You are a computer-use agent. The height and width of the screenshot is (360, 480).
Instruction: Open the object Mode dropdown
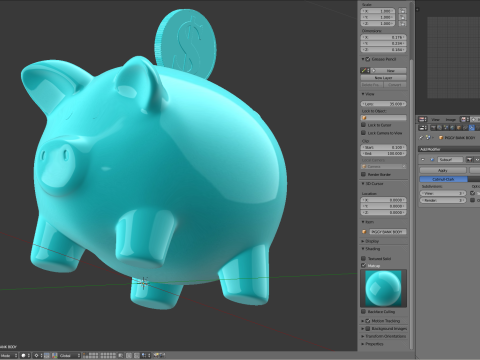pos(9,356)
